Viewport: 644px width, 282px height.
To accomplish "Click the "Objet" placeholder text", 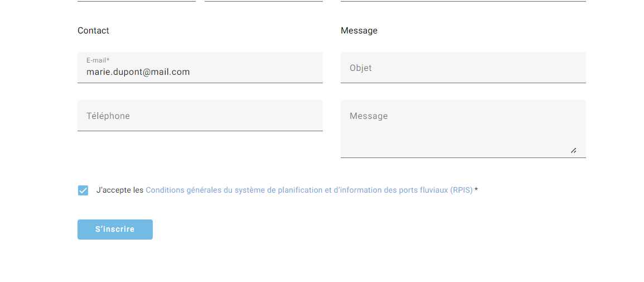I will (x=361, y=68).
